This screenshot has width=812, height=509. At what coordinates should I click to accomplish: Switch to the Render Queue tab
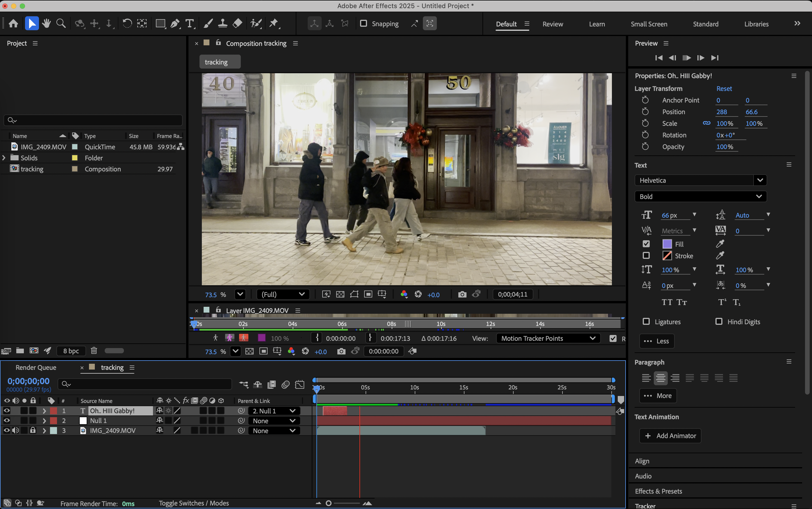pos(36,367)
